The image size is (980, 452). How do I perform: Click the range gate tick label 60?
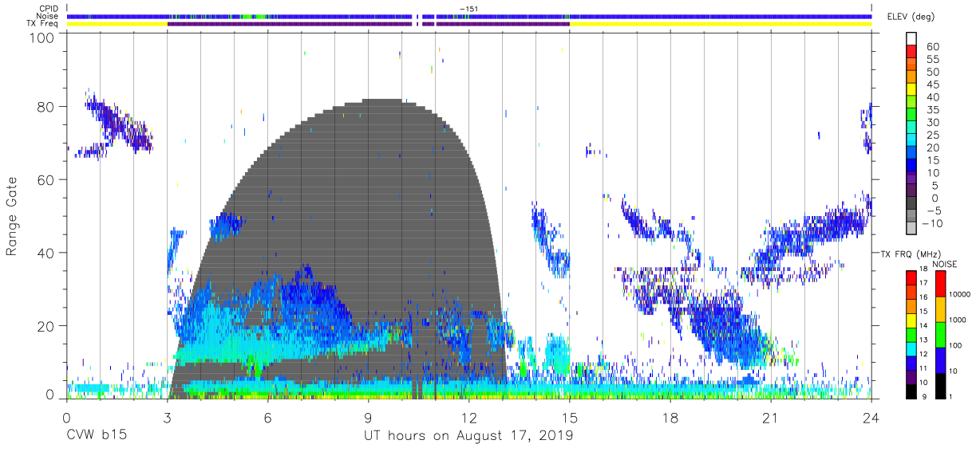point(46,180)
